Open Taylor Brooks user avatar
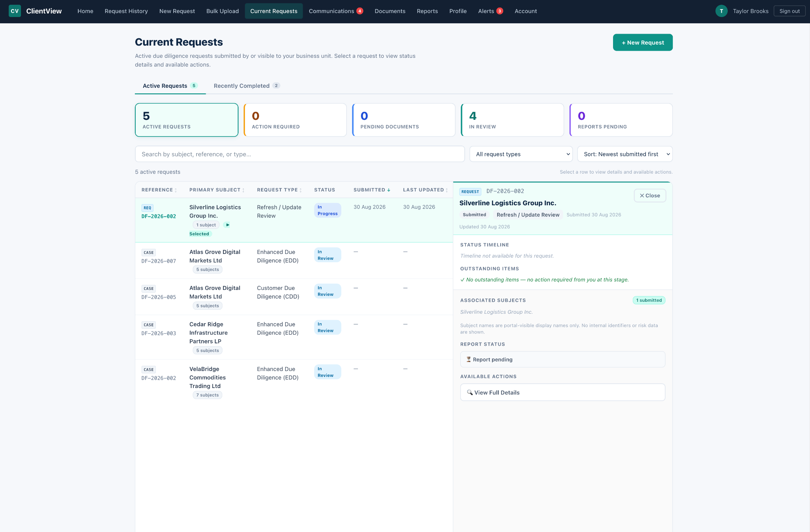 point(721,11)
